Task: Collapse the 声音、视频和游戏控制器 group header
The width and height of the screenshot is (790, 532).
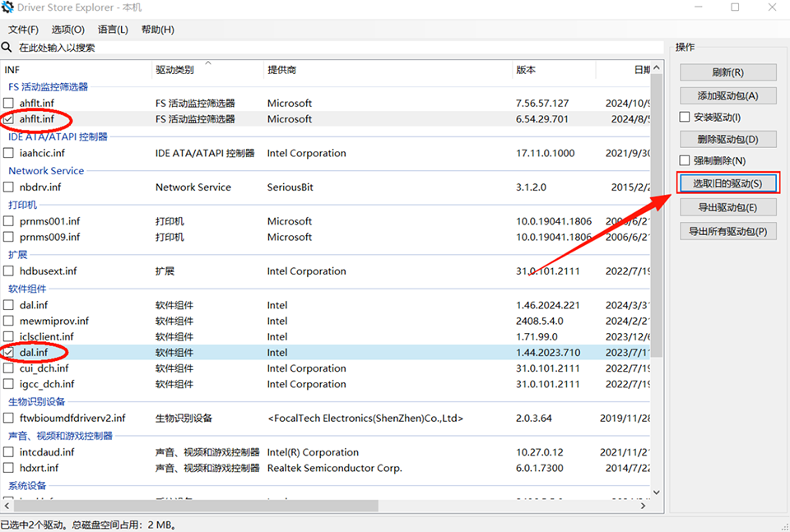Action: [60, 436]
